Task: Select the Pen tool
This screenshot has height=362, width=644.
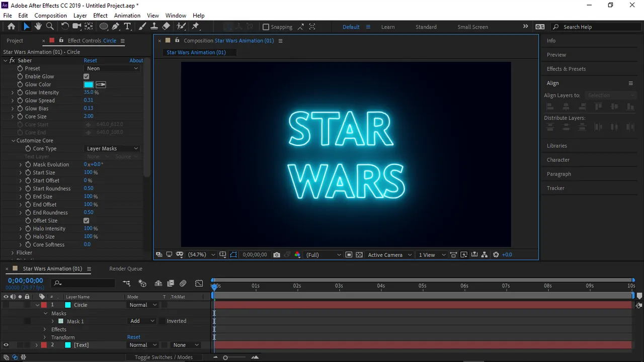Action: coord(116,27)
